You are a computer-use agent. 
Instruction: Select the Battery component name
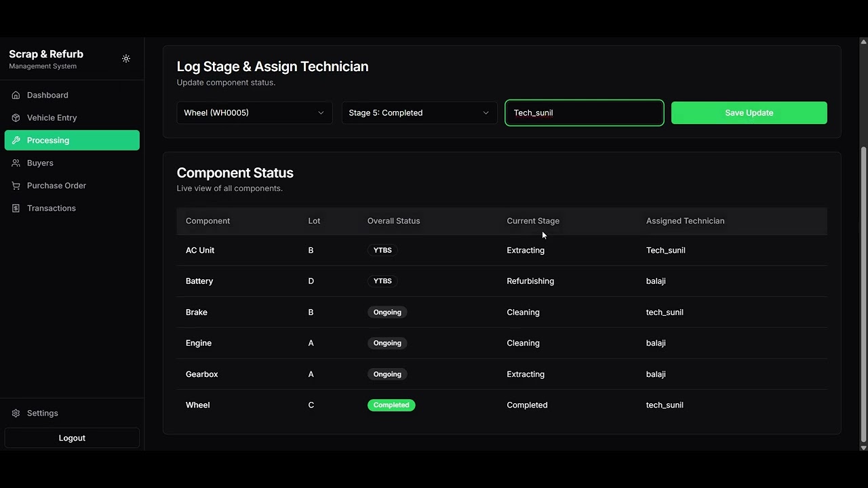click(199, 281)
